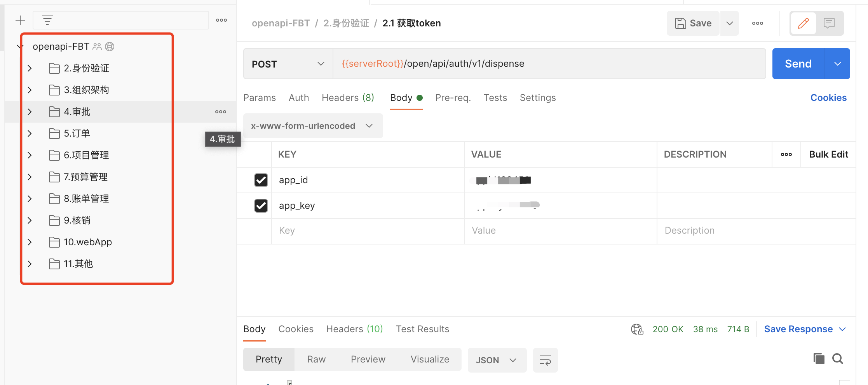Expand the 5.订单 folder
Screen dimensions: 868x385
coord(30,134)
